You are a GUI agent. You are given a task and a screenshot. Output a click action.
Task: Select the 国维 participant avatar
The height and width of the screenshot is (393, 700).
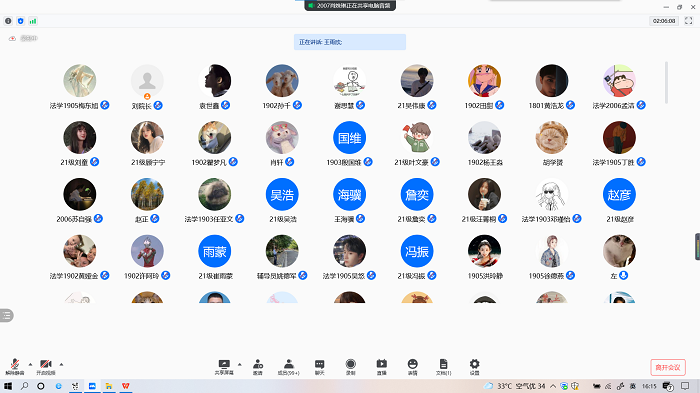pyautogui.click(x=350, y=138)
